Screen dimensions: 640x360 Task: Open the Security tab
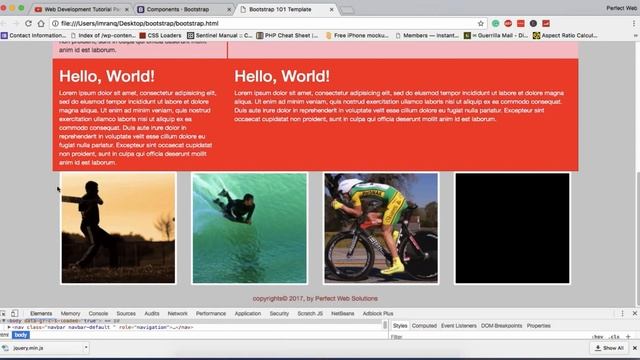pos(279,313)
